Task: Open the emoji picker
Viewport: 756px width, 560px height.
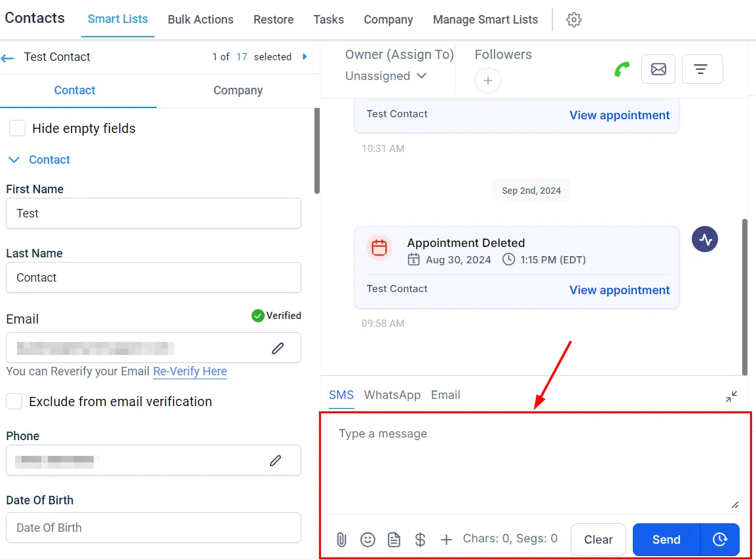Action: pos(368,540)
